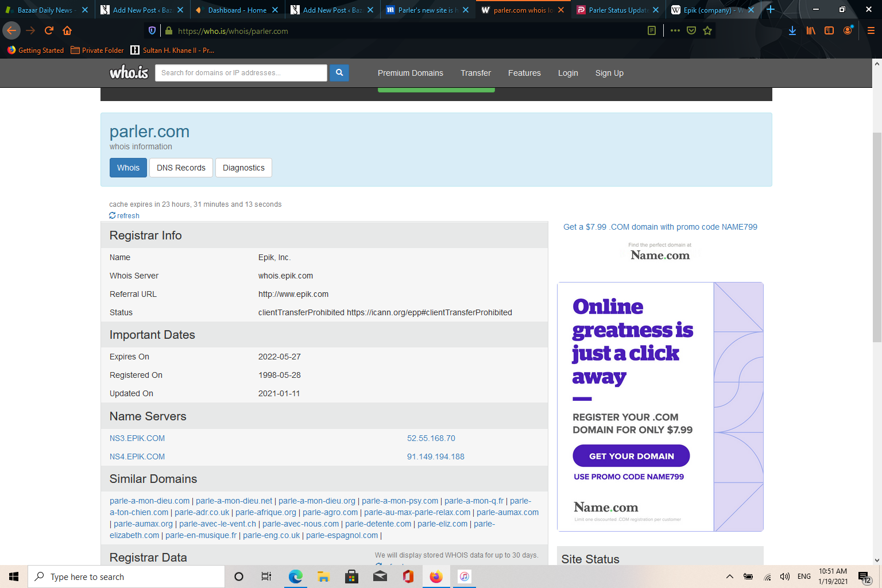Open the Mail app from the taskbar
The image size is (882, 588).
pos(380,577)
